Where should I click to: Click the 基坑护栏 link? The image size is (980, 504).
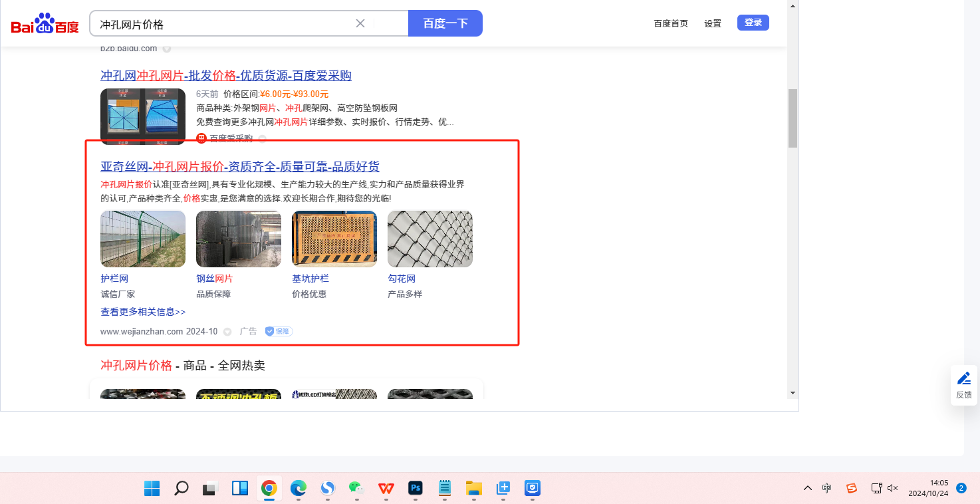point(310,279)
